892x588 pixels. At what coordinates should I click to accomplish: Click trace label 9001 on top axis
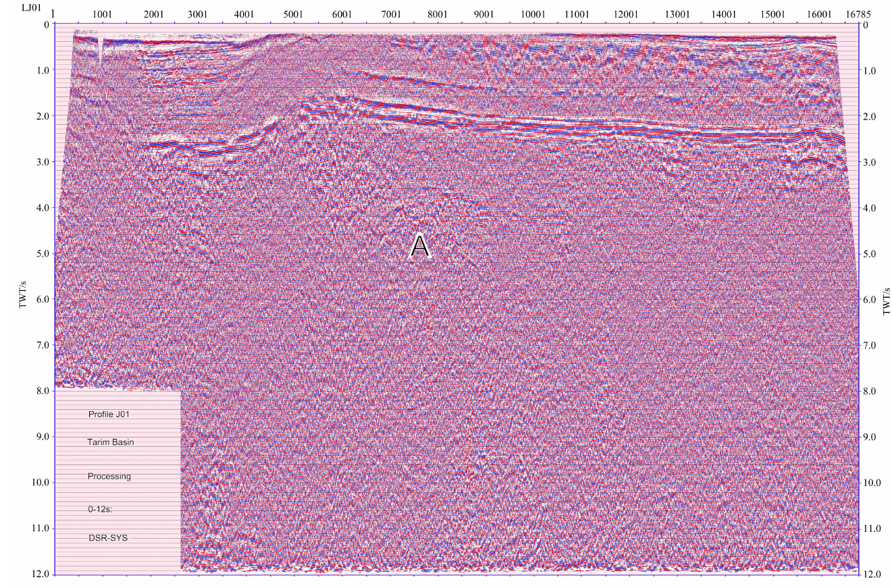[483, 14]
